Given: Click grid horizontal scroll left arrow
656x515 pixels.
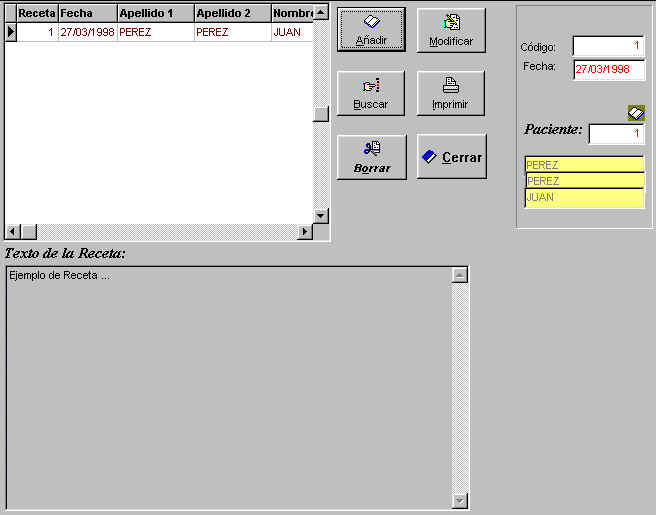Looking at the screenshot, I should [x=13, y=231].
